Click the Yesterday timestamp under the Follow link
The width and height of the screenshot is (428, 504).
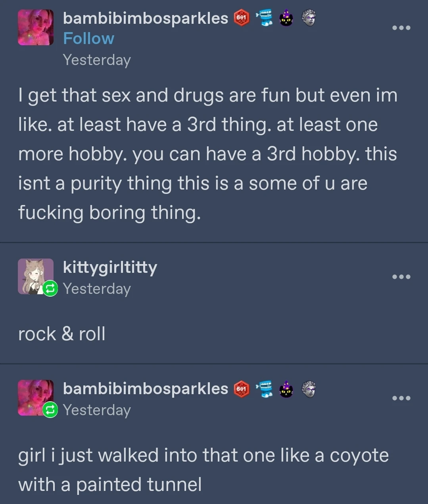tap(97, 60)
